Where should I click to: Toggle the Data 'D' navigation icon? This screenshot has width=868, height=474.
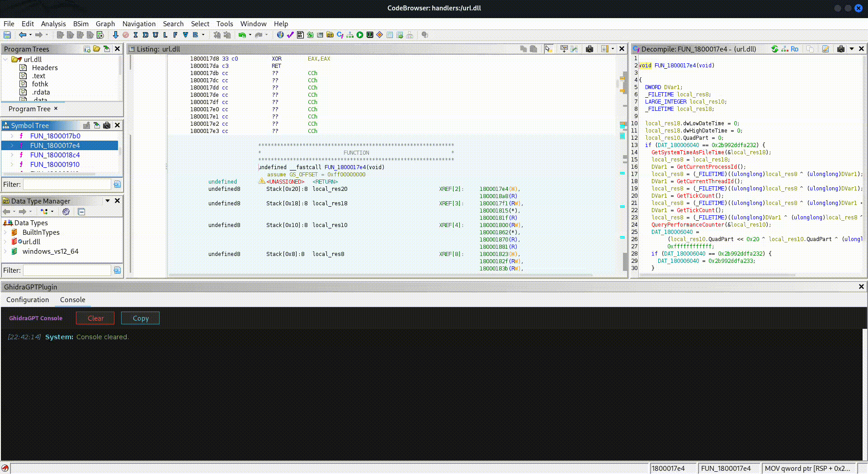(145, 35)
